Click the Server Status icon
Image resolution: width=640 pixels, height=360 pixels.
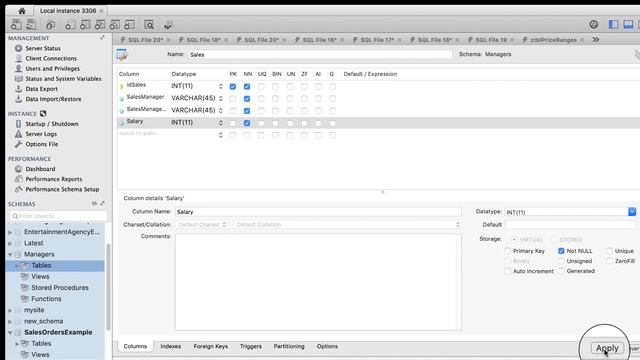[18, 48]
